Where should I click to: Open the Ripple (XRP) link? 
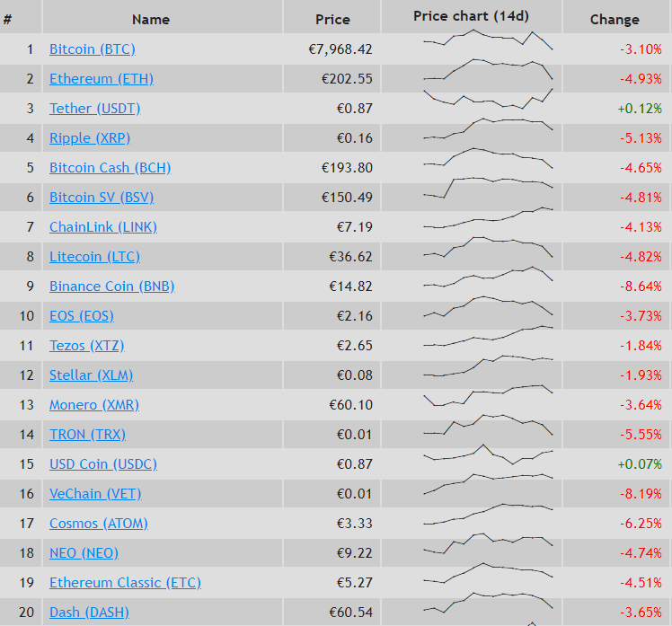pyautogui.click(x=90, y=138)
